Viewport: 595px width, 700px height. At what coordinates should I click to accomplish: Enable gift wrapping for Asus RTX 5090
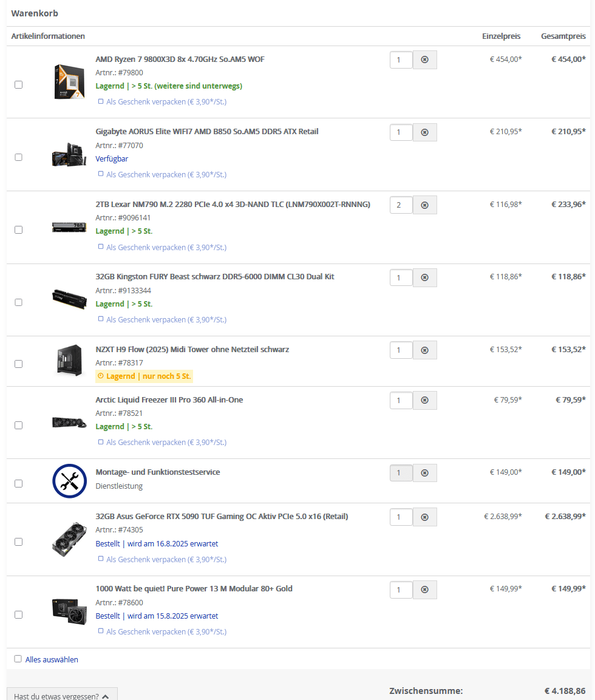point(101,559)
